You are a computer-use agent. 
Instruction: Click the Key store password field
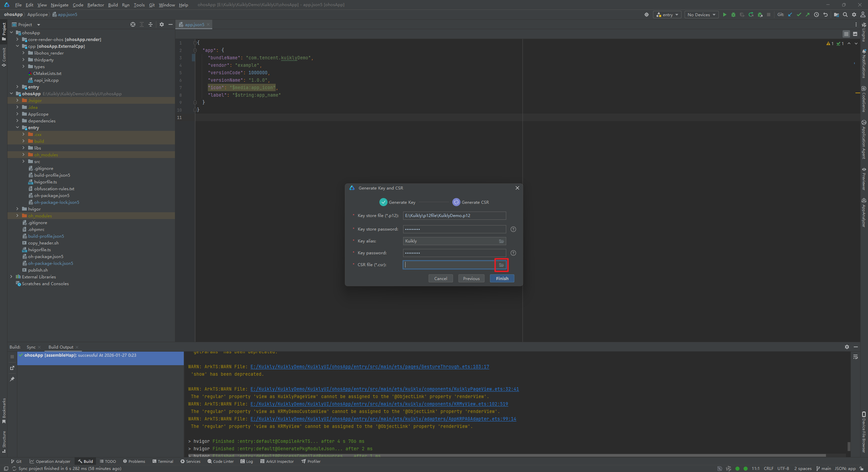(x=454, y=229)
